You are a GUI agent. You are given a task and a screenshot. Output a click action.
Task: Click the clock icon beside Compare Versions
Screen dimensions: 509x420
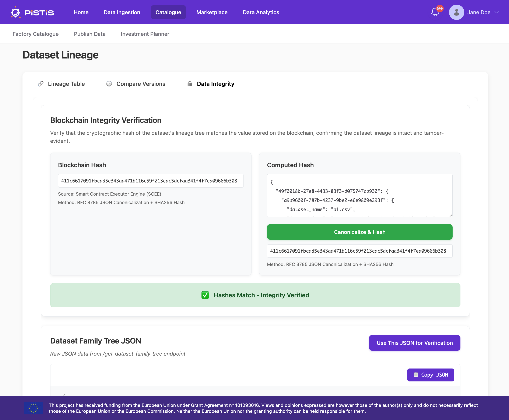(x=109, y=84)
